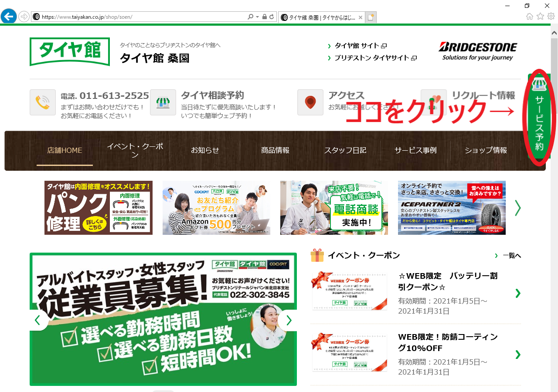This screenshot has height=392, width=558.
Task: Click the 従業員募集 main slider image
Action: (163, 319)
